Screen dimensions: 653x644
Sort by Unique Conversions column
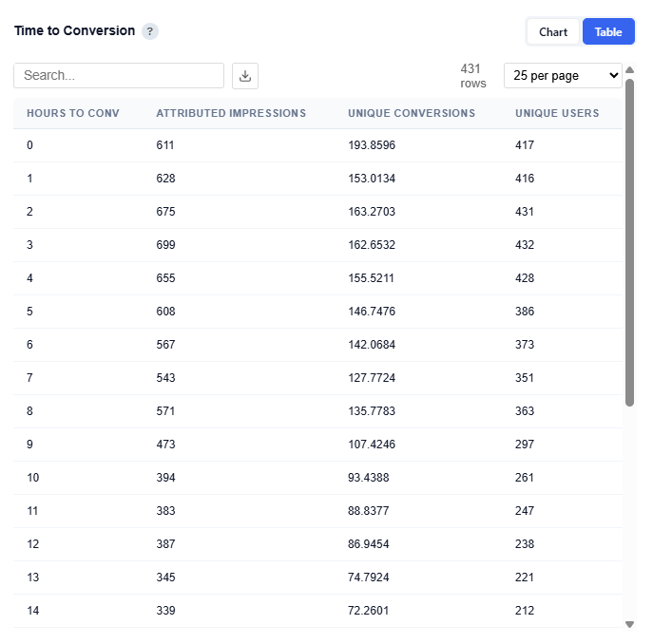(412, 113)
